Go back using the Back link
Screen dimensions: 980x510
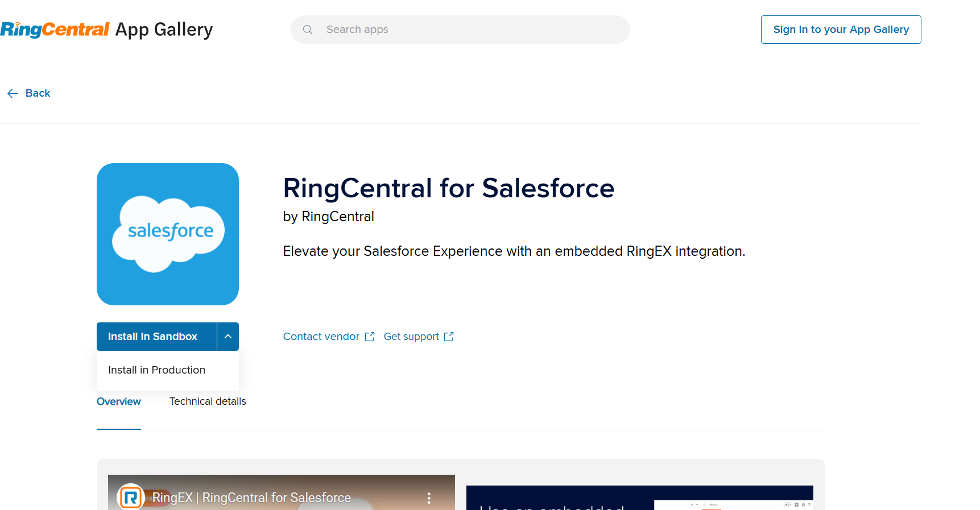[x=38, y=93]
